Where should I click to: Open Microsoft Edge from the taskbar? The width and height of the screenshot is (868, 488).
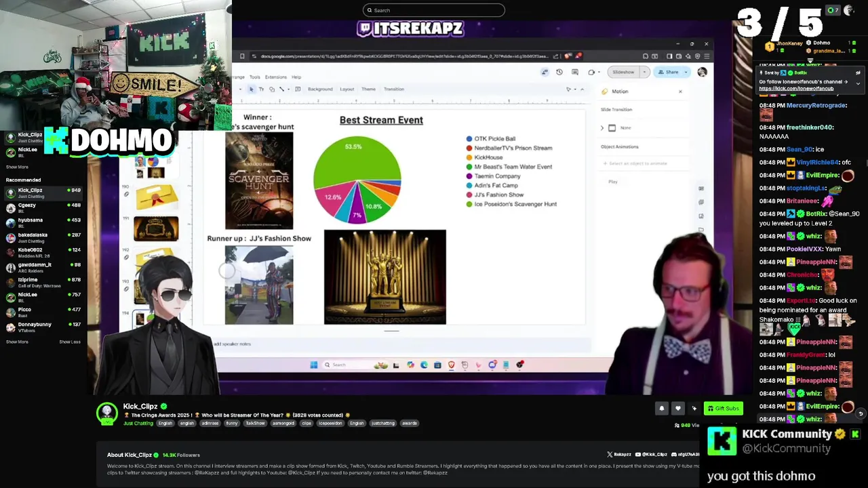(424, 365)
